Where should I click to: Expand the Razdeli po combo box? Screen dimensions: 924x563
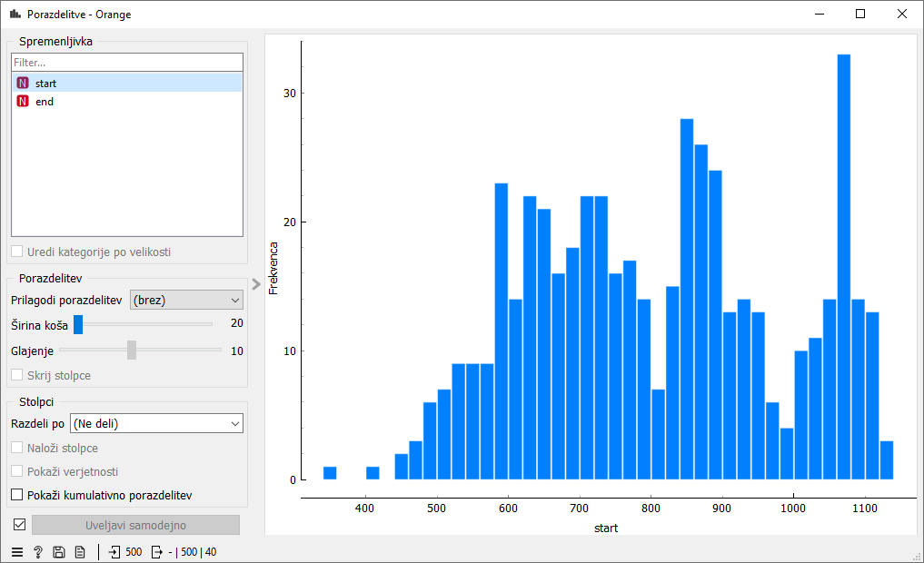click(x=156, y=423)
